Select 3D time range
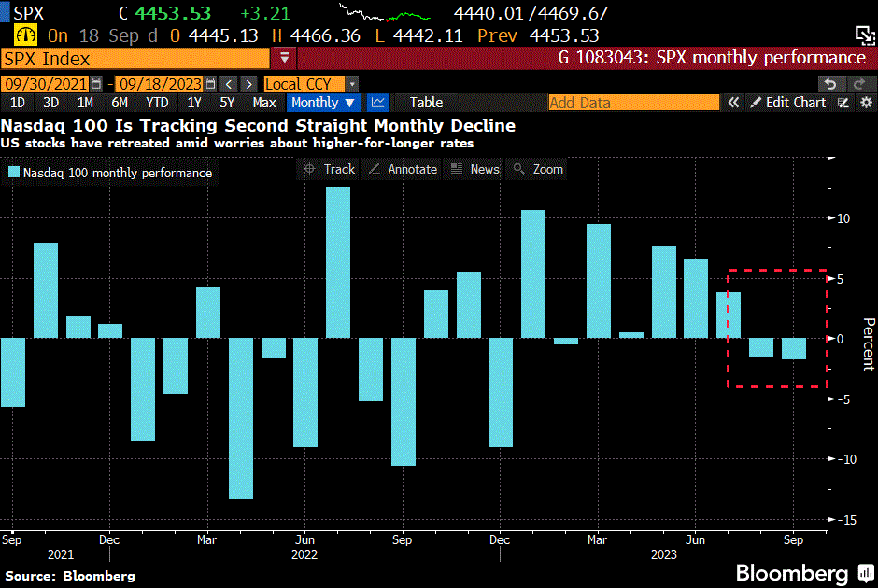Screen dimensions: 878x588 [51, 103]
